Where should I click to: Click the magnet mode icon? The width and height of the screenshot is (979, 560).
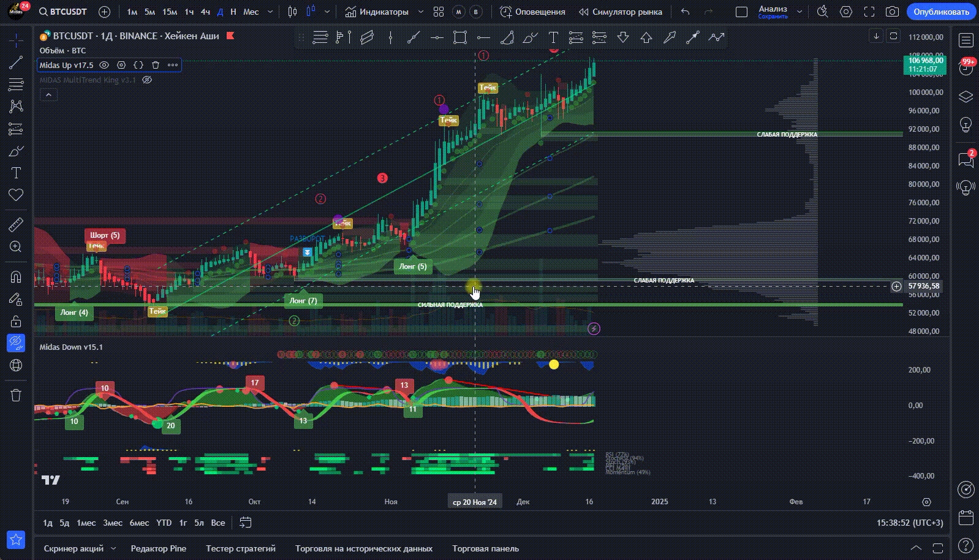point(16,277)
